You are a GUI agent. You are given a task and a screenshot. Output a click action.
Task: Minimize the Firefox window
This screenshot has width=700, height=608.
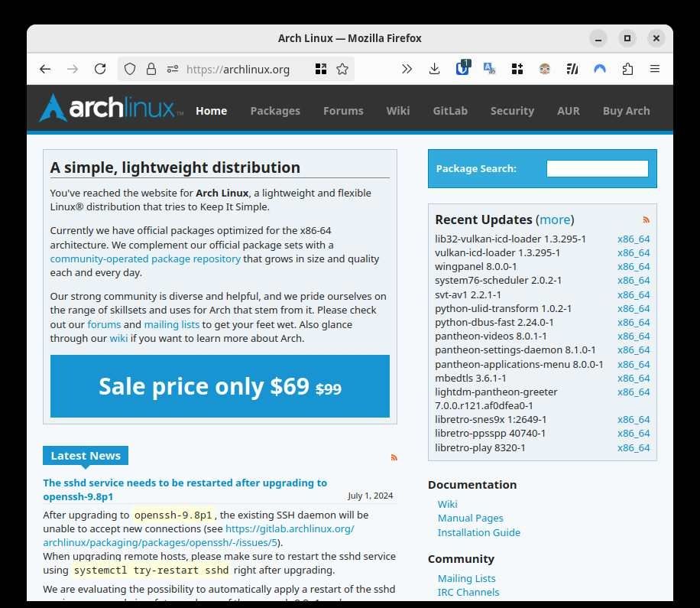pos(598,38)
